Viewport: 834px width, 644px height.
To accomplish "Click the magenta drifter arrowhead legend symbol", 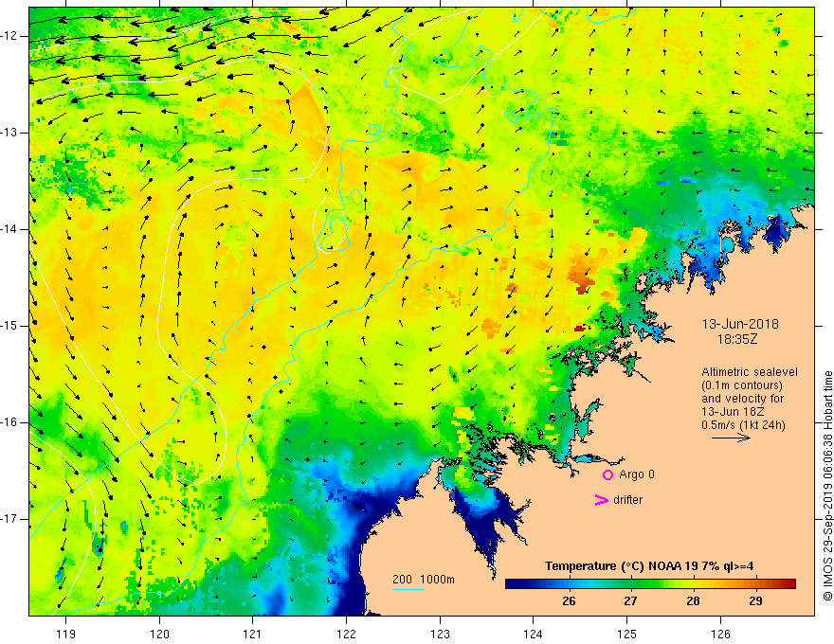I will click(x=602, y=500).
